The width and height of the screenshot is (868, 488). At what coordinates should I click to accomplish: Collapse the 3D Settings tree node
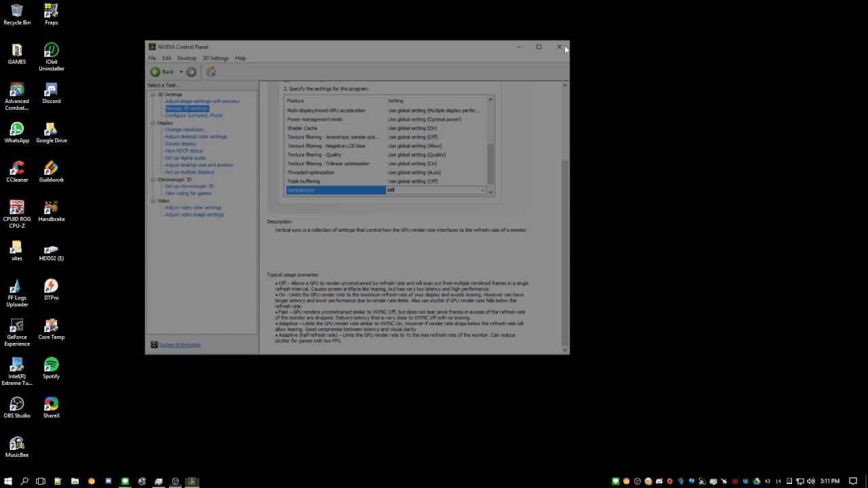[153, 94]
